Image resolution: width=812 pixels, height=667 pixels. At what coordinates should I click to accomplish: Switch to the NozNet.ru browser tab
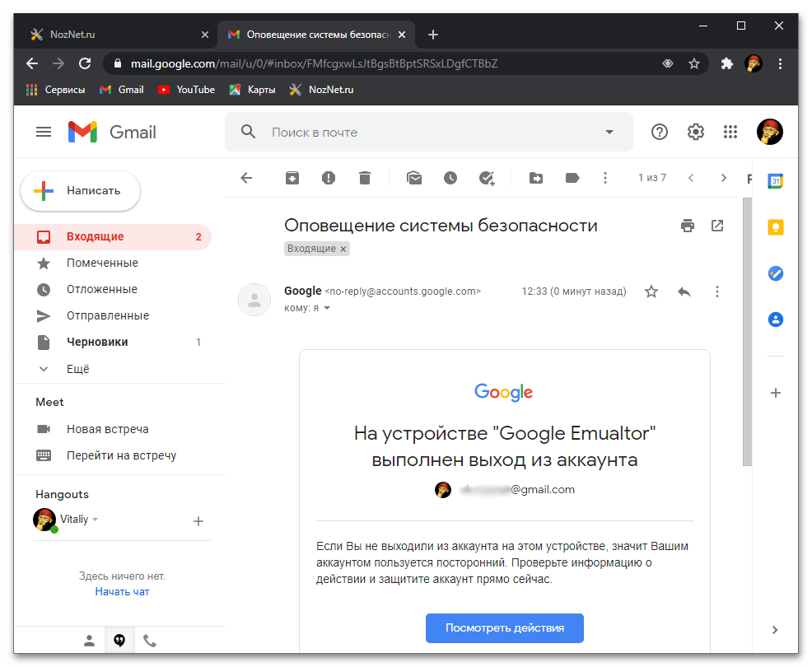coord(115,35)
